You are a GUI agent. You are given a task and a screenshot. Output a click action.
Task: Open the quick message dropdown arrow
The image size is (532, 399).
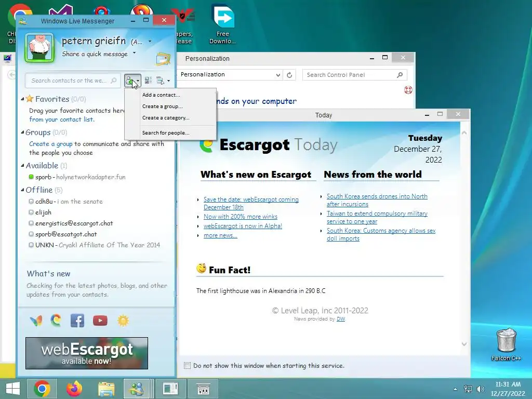[135, 52]
